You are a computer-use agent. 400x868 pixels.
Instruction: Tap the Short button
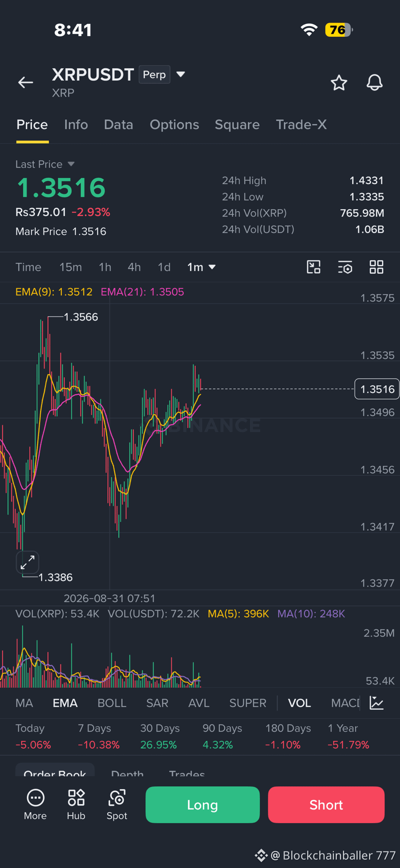pyautogui.click(x=326, y=805)
